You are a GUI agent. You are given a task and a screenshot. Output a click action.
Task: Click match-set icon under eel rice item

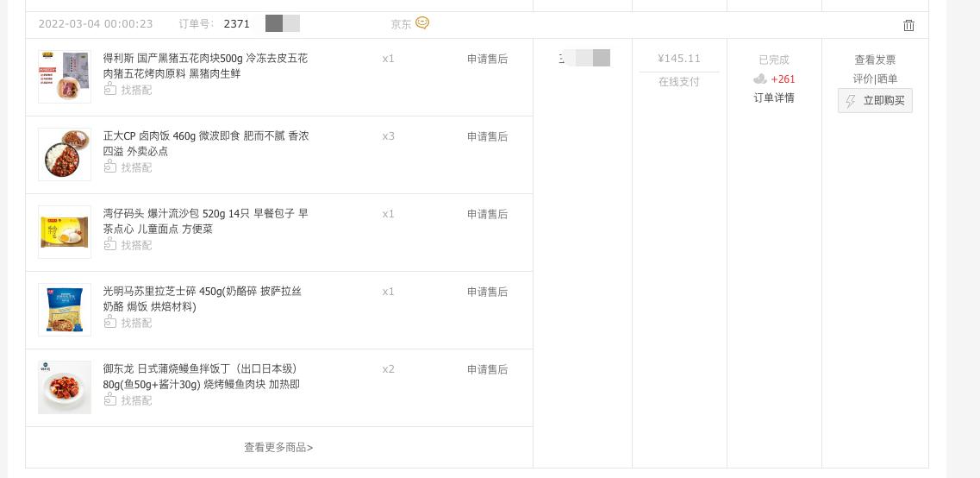(x=110, y=400)
